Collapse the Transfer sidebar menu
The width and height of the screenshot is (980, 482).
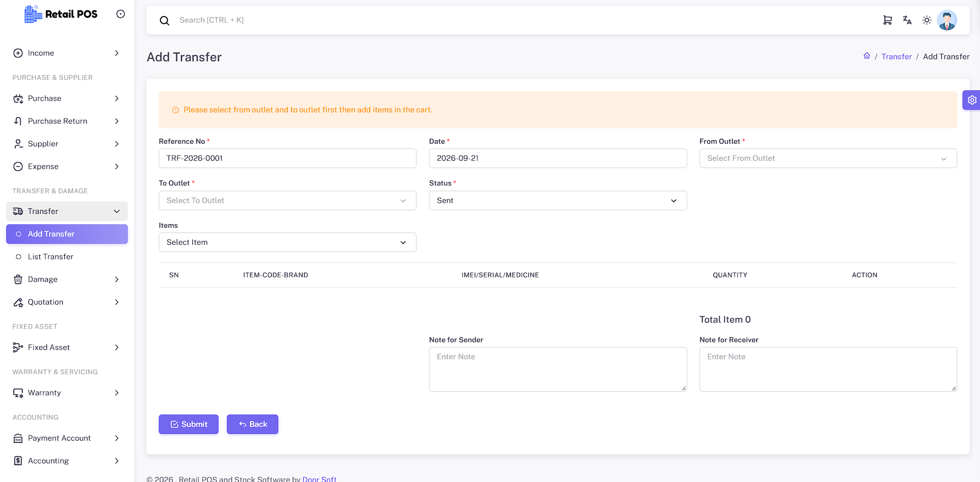coord(67,211)
